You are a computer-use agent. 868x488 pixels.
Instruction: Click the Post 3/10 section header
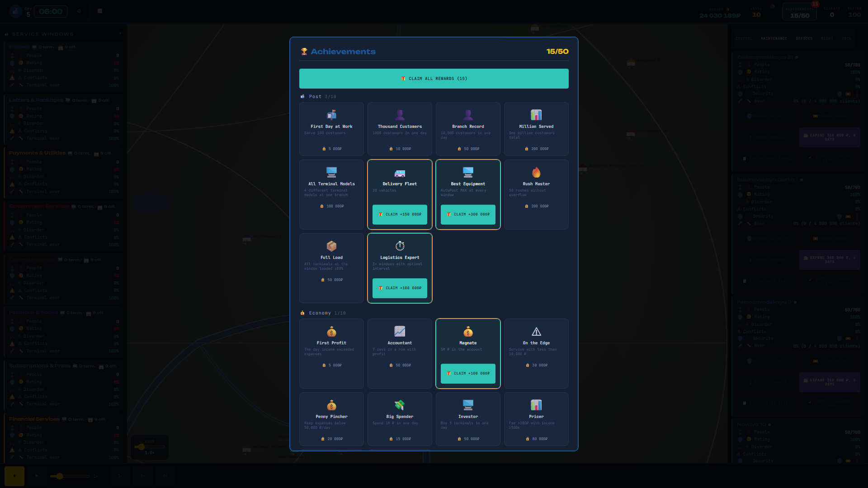point(319,97)
